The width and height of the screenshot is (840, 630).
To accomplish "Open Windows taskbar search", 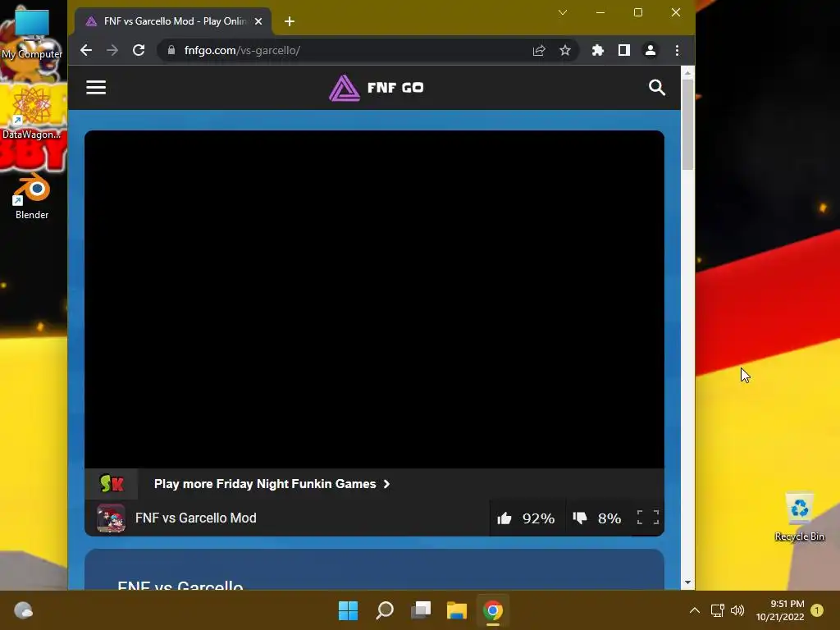I will point(385,610).
